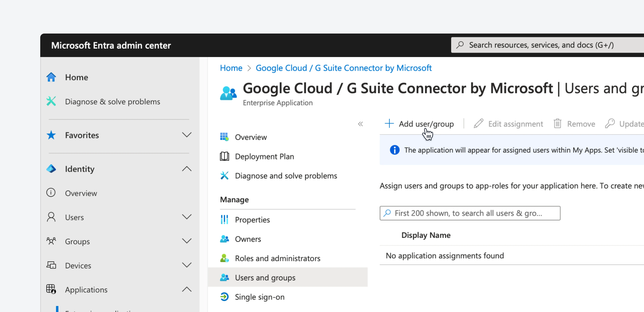The width and height of the screenshot is (644, 312).
Task: Click the Overview grid icon in app menu
Action: (224, 137)
